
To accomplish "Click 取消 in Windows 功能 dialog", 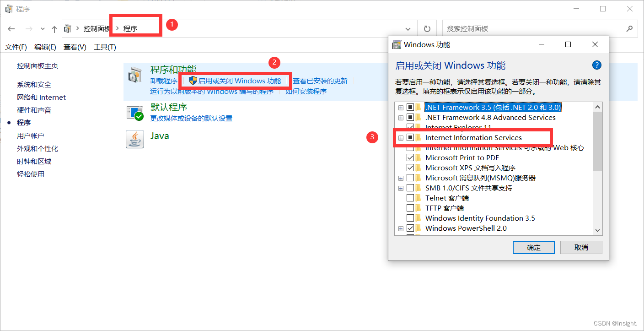I will [x=581, y=247].
